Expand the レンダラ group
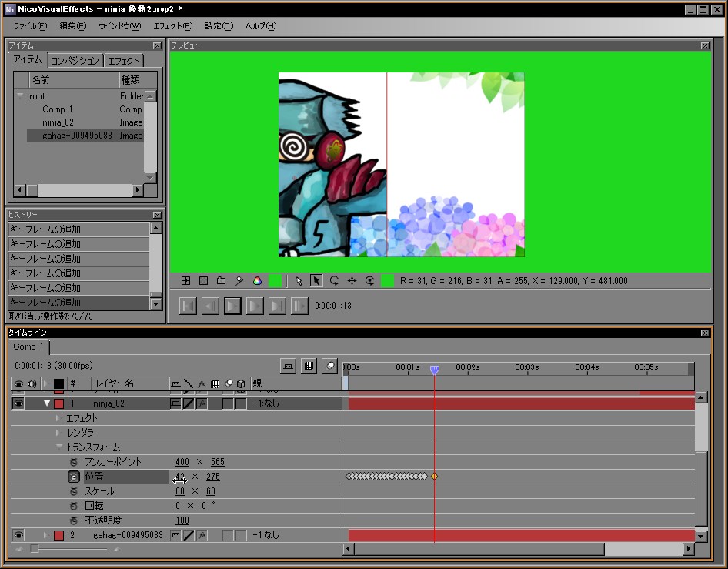 58,433
